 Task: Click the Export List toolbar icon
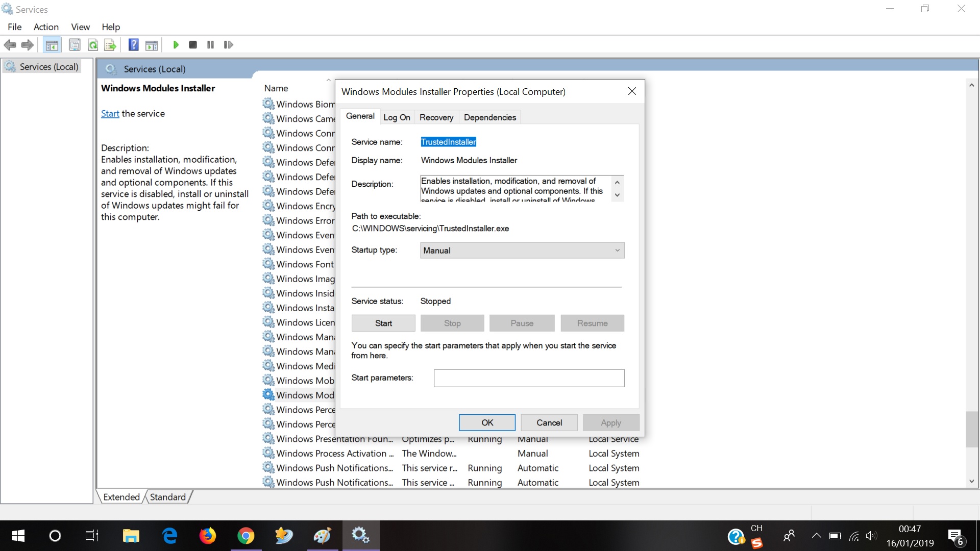pos(110,45)
